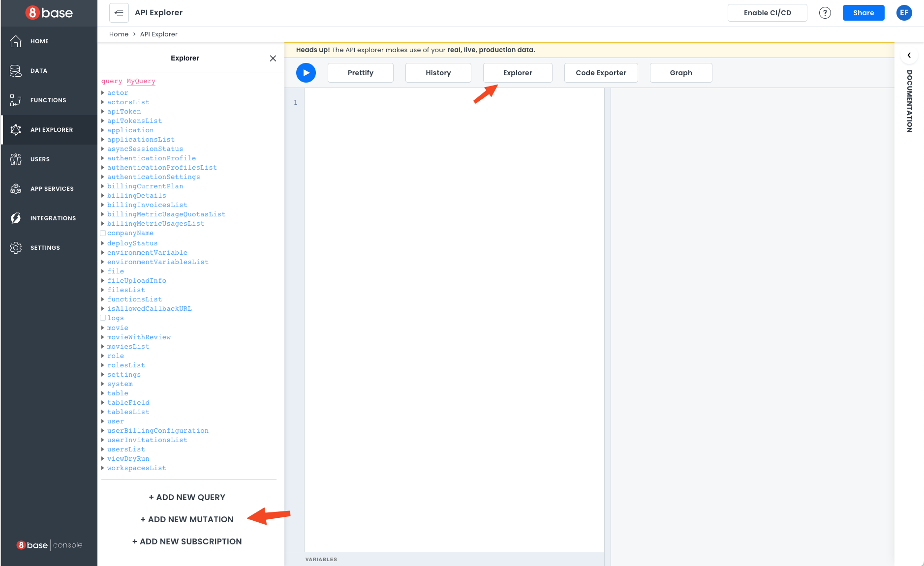Open the help question mark icon
Screen dimensions: 924x566
825,13
